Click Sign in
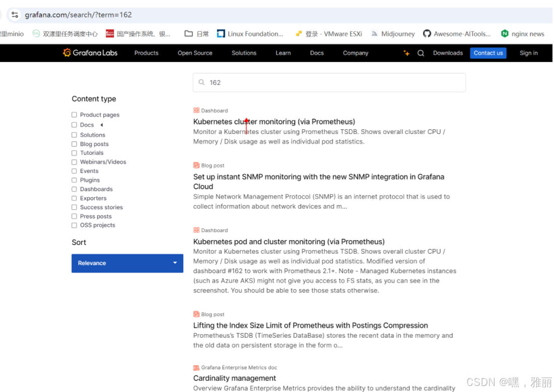 coord(528,53)
